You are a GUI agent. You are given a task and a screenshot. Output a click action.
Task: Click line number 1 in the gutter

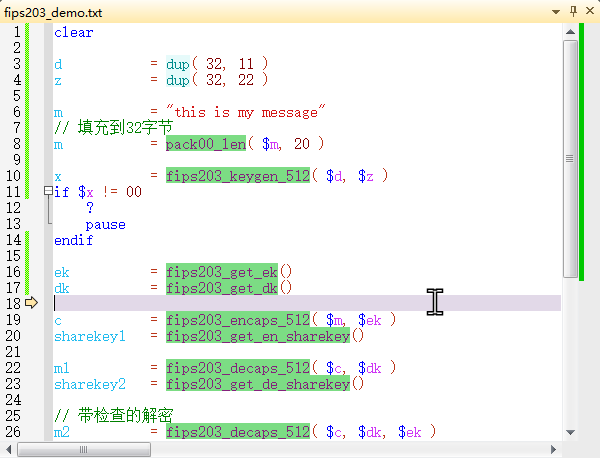click(16, 32)
